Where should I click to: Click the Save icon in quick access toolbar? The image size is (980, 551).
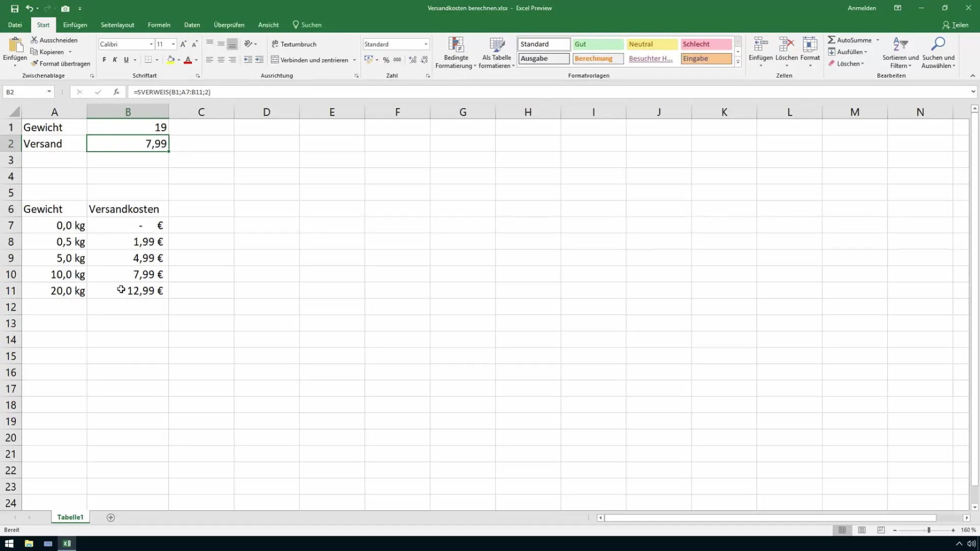pyautogui.click(x=14, y=8)
